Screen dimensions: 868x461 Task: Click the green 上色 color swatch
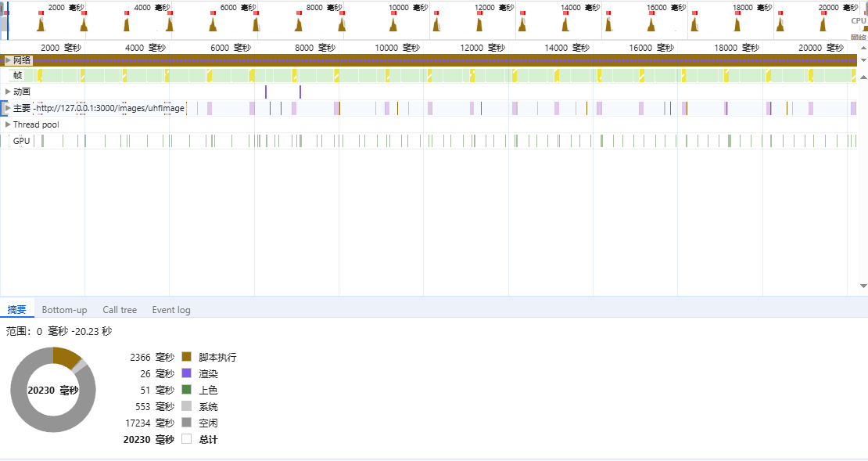coord(186,390)
